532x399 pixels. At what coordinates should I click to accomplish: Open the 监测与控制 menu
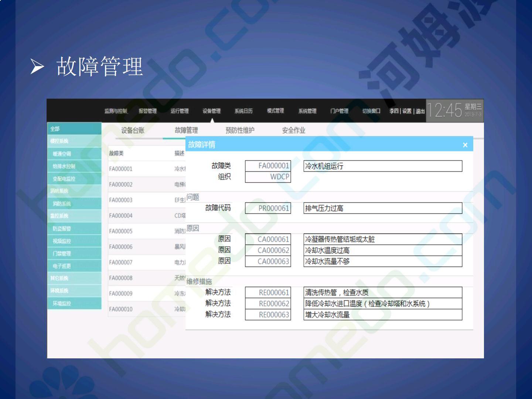[x=116, y=111]
